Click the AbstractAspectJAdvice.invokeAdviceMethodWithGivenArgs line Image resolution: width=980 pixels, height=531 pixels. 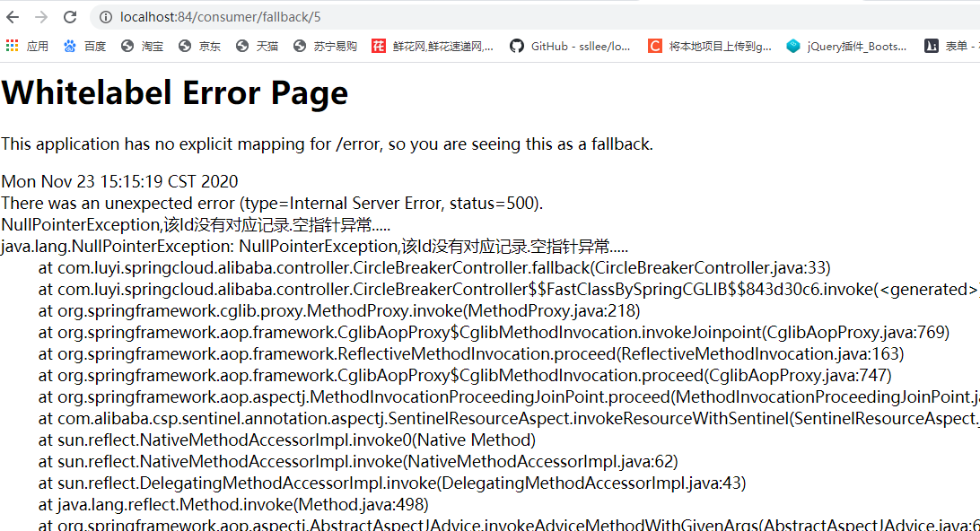(x=509, y=525)
